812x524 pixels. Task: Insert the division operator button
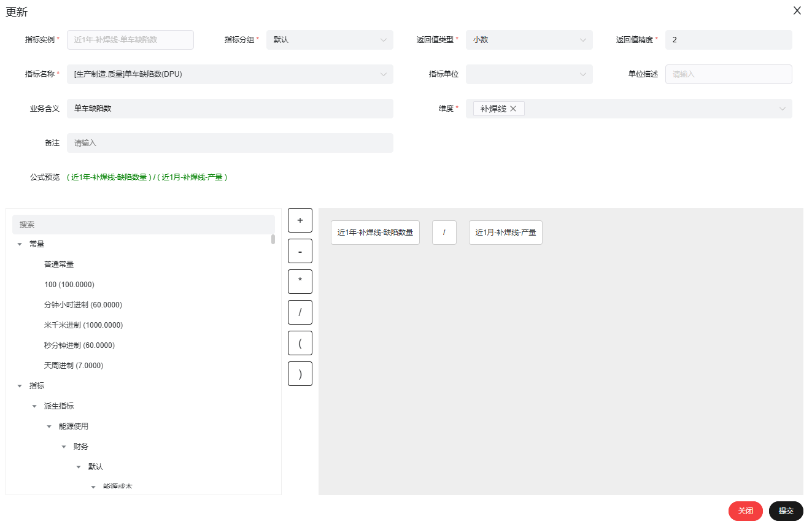(300, 312)
